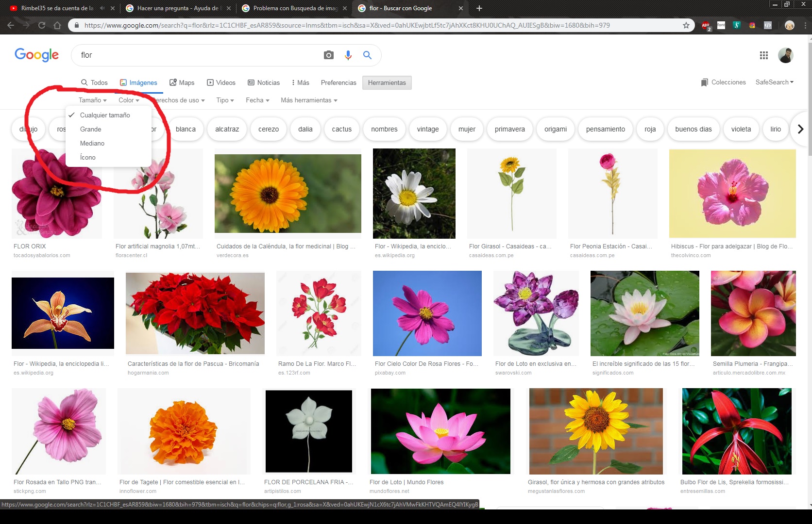
Task: Switch to the Videos search tab
Action: point(221,82)
